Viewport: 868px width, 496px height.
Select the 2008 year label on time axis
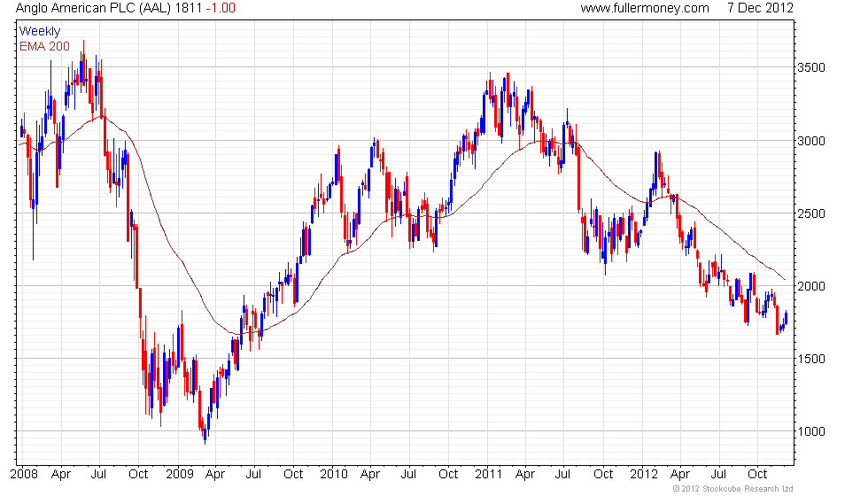tap(25, 475)
